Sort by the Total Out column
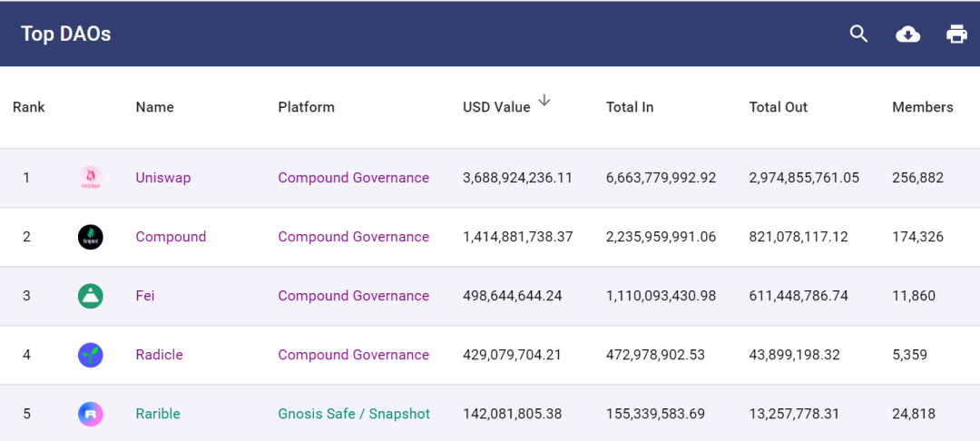Image resolution: width=980 pixels, height=441 pixels. point(778,107)
